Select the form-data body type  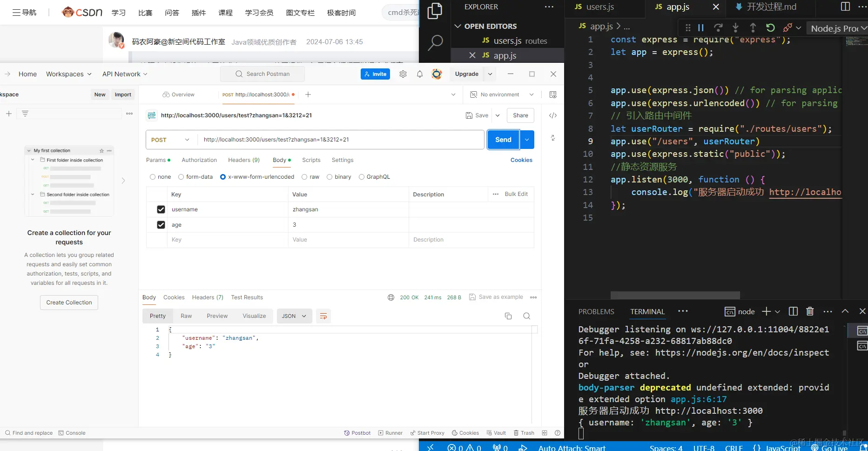[x=181, y=177]
